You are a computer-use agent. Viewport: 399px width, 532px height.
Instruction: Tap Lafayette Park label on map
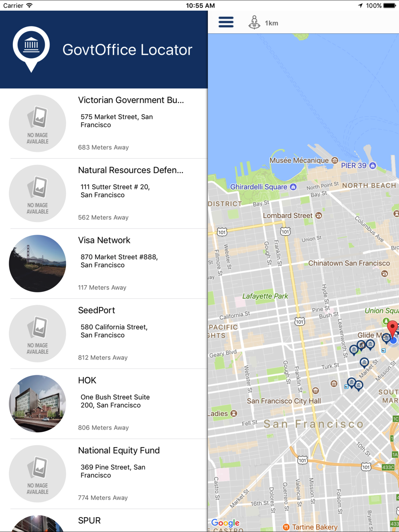tap(265, 296)
